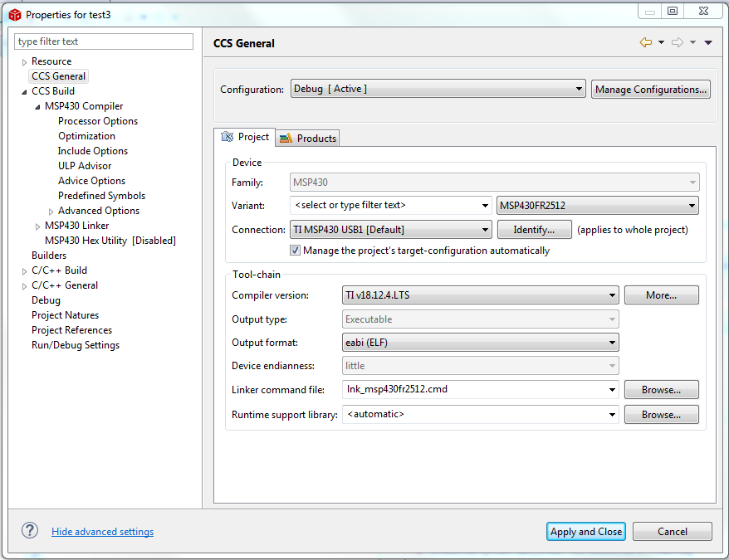Collapse the MSP430 Compiler tree node

[x=37, y=107]
